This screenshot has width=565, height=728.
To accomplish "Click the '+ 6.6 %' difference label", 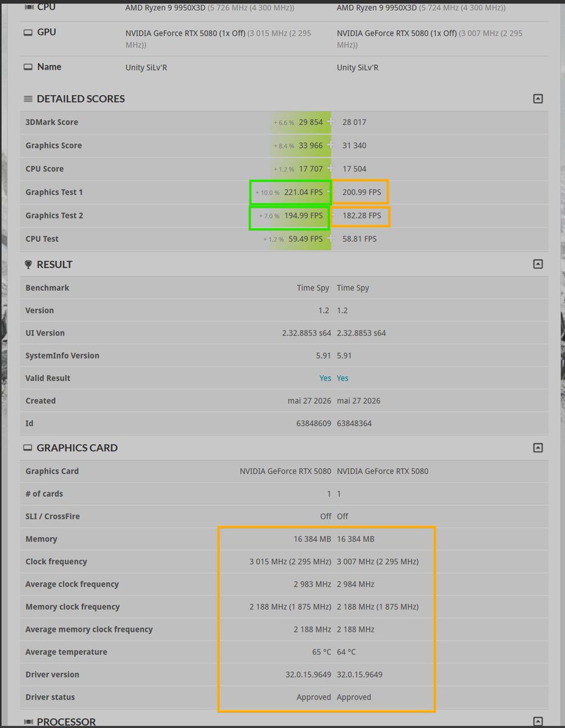I will [x=284, y=123].
